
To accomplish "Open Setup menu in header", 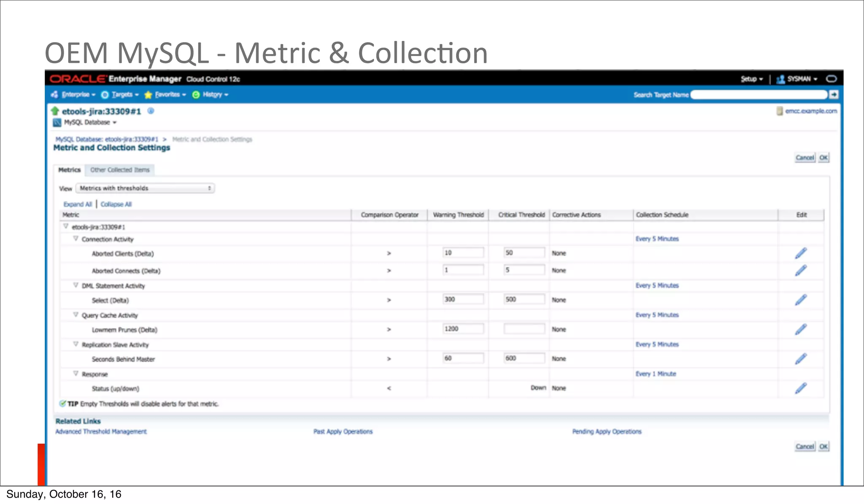I will click(752, 79).
